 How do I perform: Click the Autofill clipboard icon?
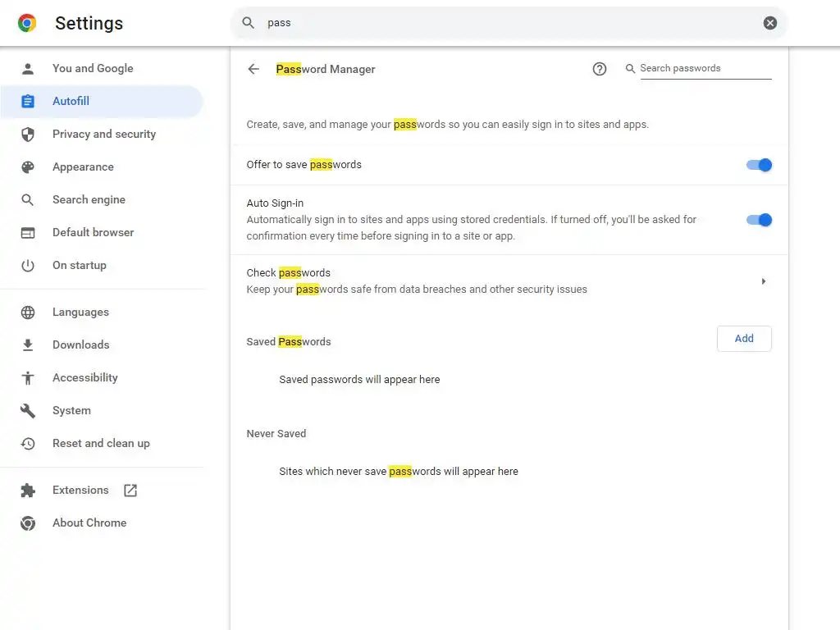point(28,101)
